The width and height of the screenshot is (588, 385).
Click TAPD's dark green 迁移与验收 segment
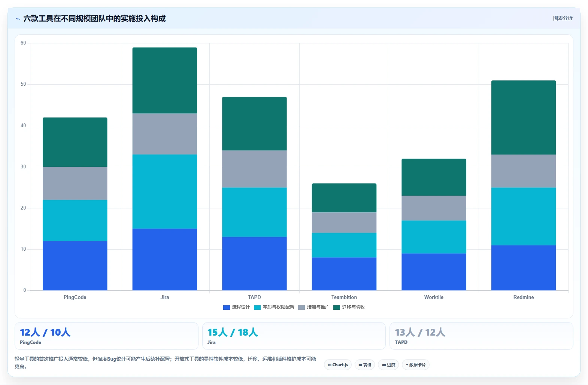tap(254, 124)
